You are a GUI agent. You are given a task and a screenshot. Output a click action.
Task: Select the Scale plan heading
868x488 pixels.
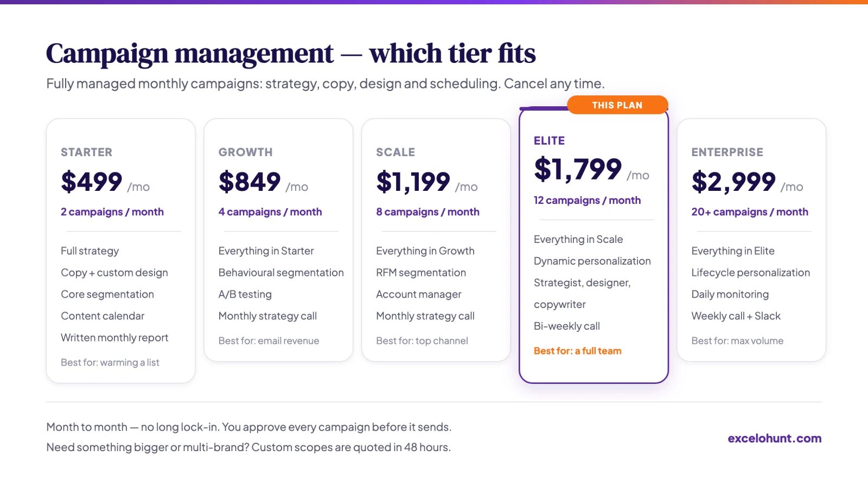pos(395,152)
